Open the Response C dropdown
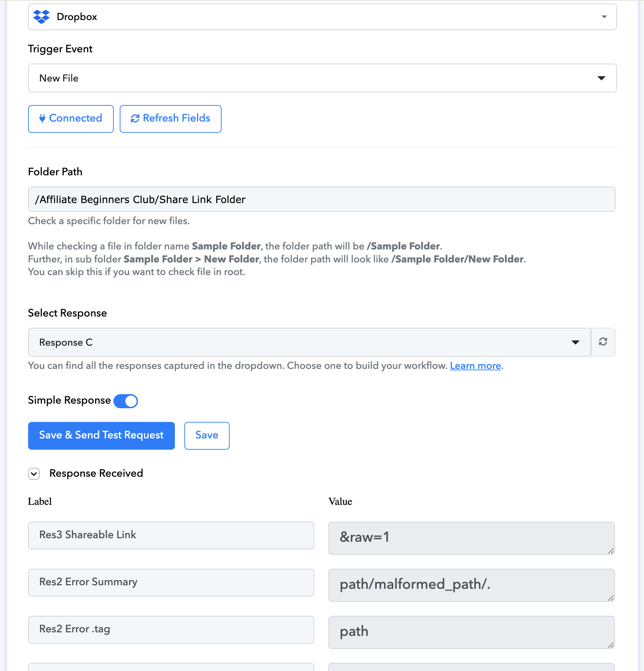 click(x=309, y=342)
